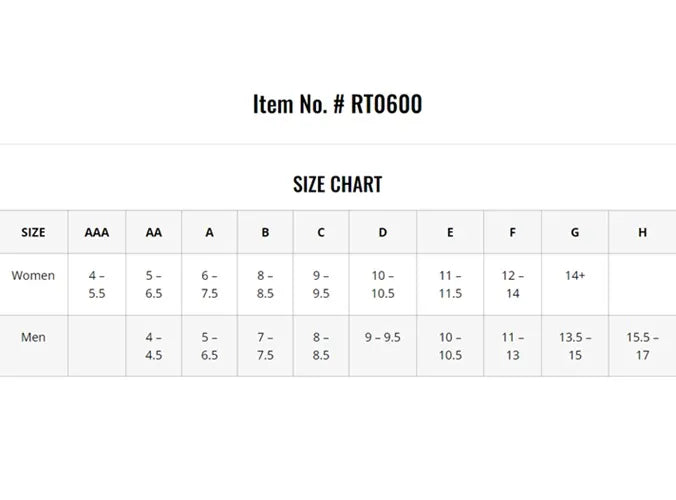This screenshot has width=676, height=500.
Task: Select Men's H size 15.5 – 17
Action: tap(642, 346)
